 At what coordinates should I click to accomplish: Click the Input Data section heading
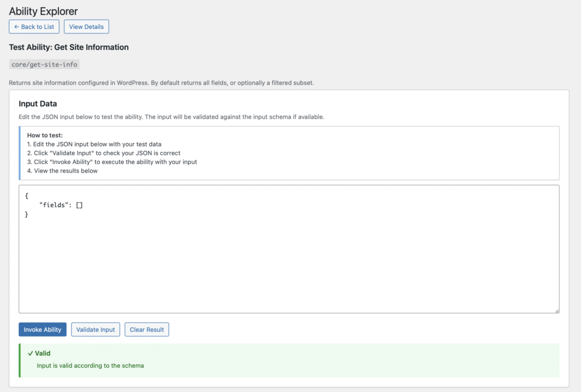coord(38,104)
